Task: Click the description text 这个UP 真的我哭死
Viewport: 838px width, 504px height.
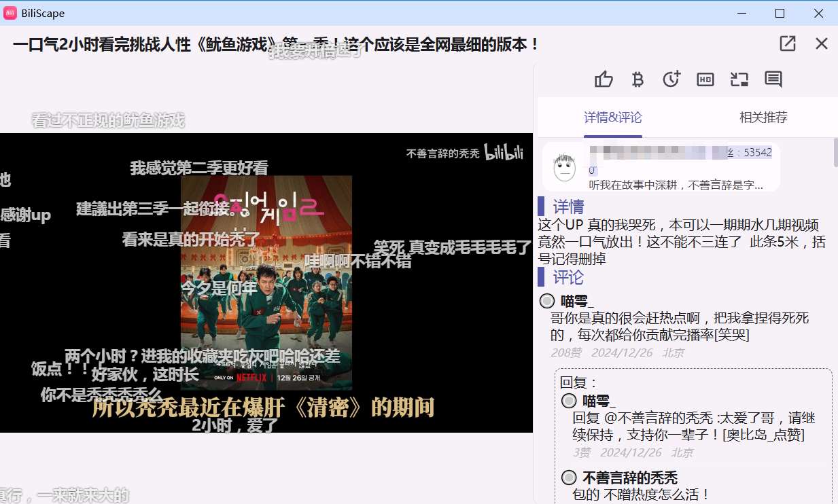Action: 682,242
